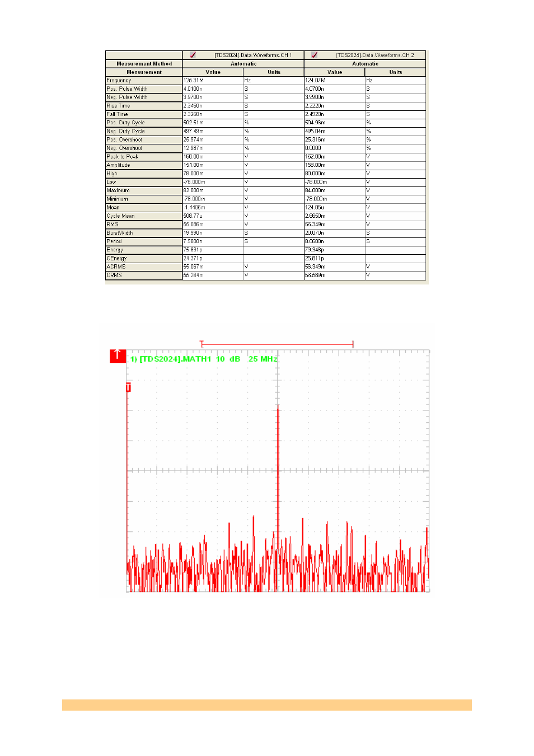
Task: Select the ACRMS row label
Action: (x=144, y=267)
